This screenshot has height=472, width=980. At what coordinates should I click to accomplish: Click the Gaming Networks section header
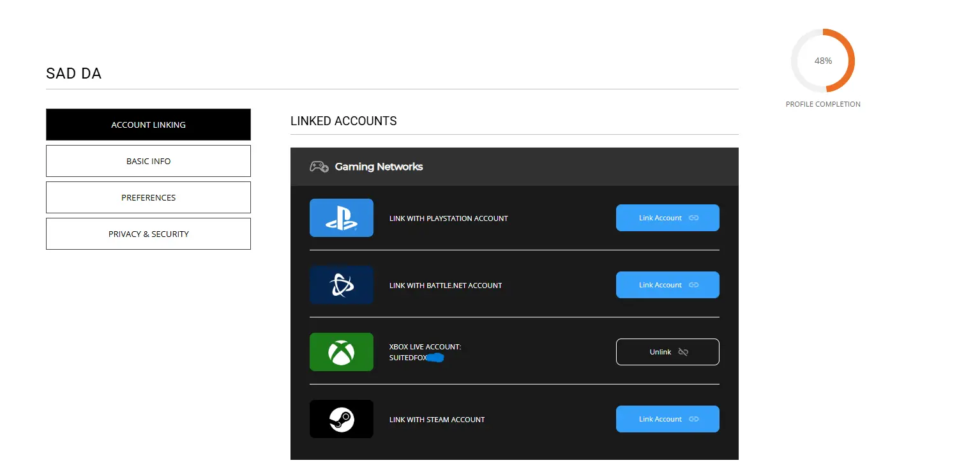tap(379, 167)
